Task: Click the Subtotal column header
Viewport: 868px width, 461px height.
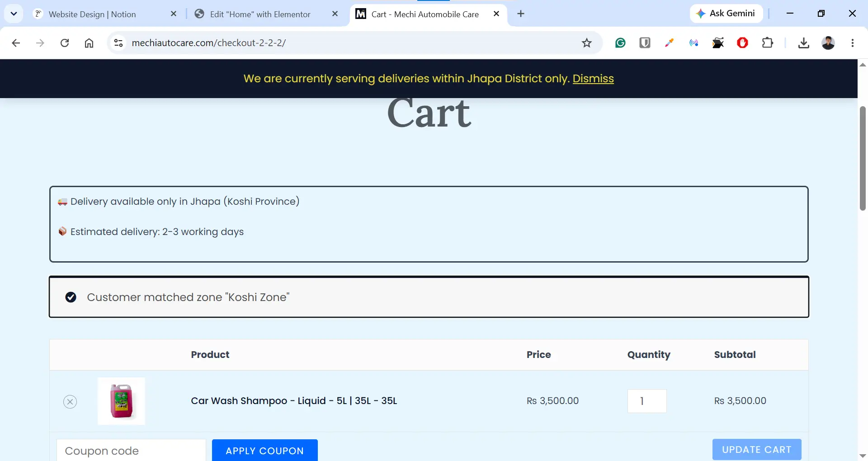Action: click(735, 355)
